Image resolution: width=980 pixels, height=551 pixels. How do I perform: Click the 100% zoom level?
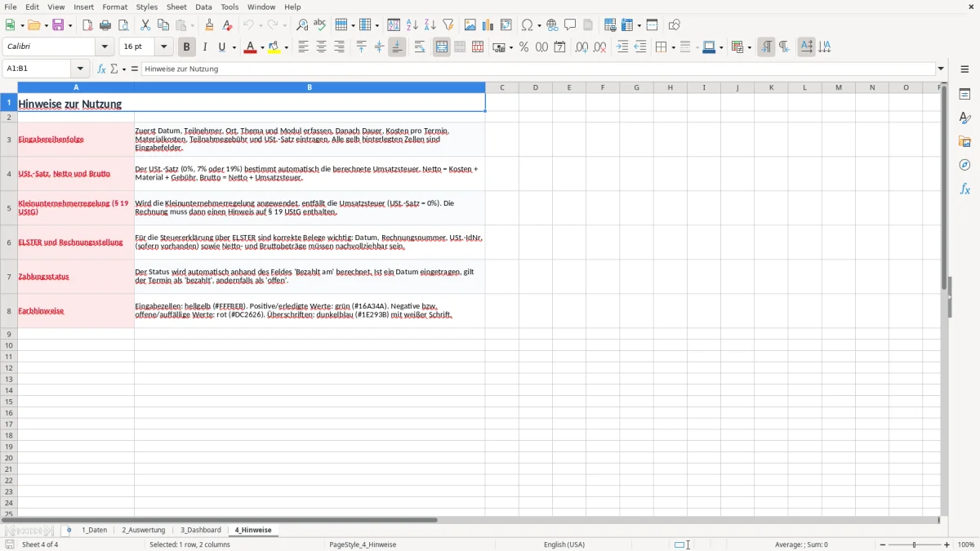click(x=966, y=544)
